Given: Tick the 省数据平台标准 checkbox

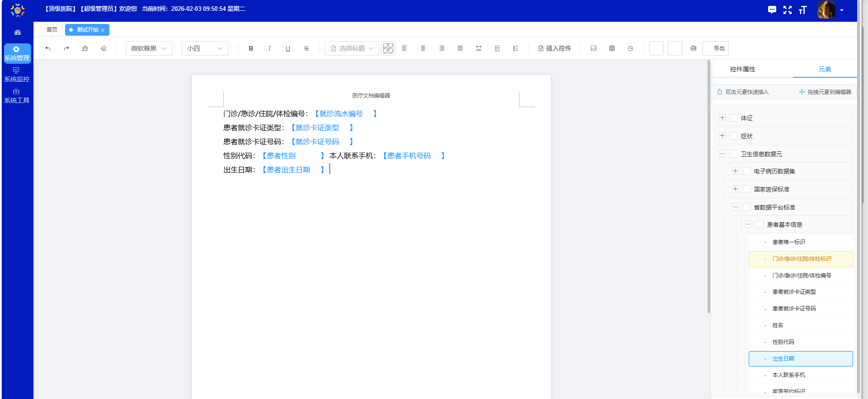Looking at the screenshot, I should [x=747, y=207].
